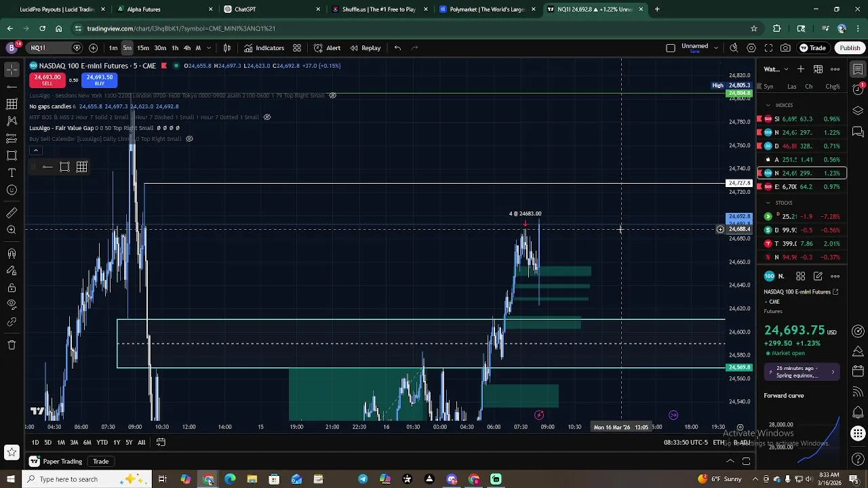The height and width of the screenshot is (488, 868).
Task: Show the Buy Sell Calendar indicator
Action: coord(189,139)
